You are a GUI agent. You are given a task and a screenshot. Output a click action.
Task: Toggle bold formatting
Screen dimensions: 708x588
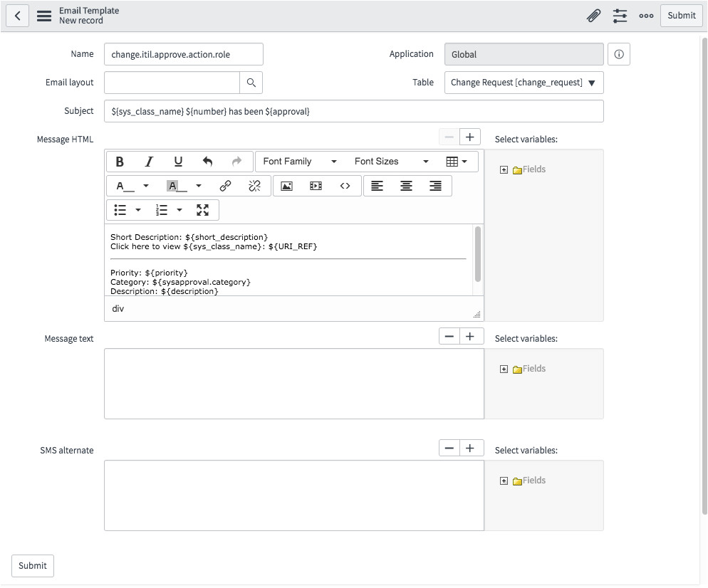120,162
